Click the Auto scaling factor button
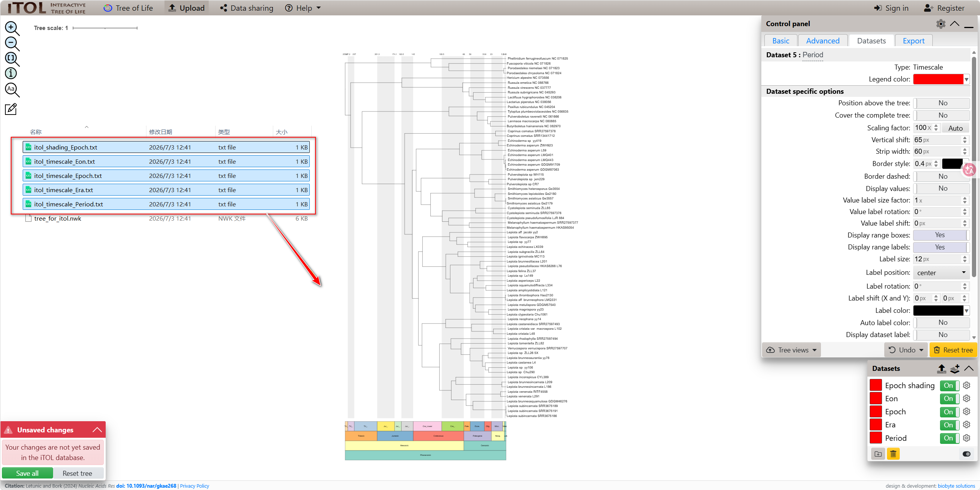 (955, 128)
